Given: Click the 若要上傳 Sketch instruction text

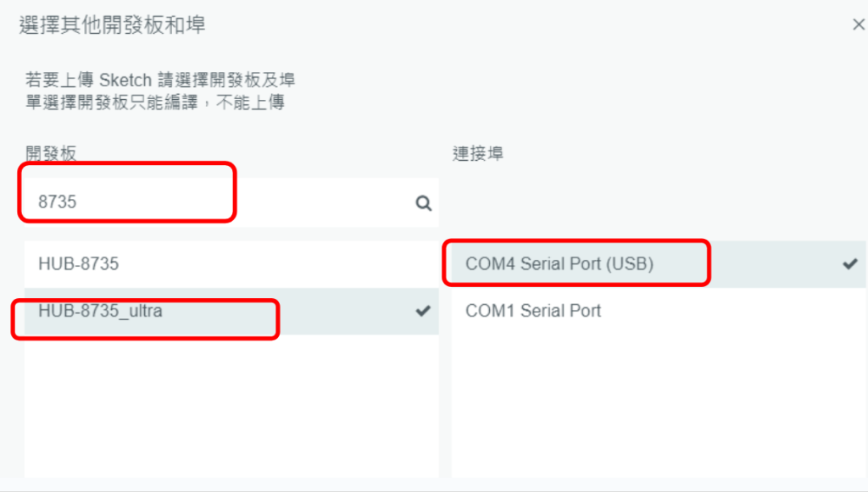Looking at the screenshot, I should point(160,80).
